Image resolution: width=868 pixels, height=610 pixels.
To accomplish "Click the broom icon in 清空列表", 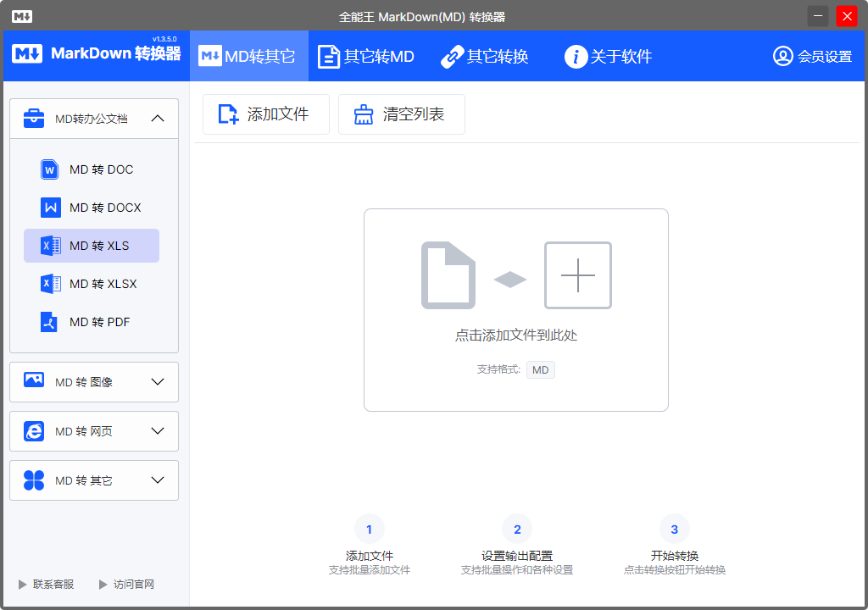I will coord(364,114).
